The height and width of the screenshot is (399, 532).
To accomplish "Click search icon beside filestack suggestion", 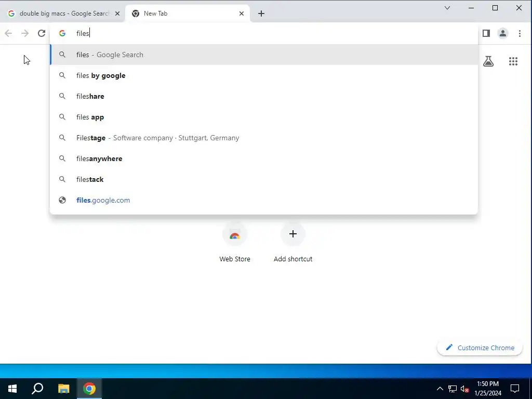I will (x=62, y=179).
